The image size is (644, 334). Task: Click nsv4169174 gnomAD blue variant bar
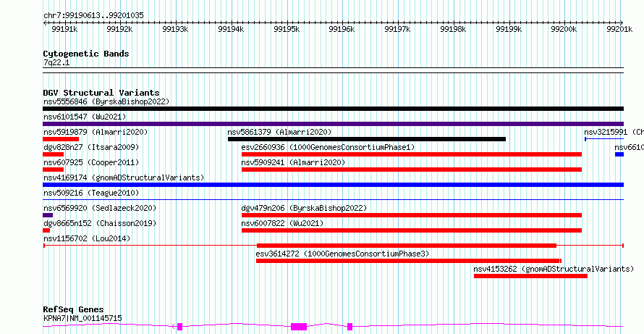point(333,185)
